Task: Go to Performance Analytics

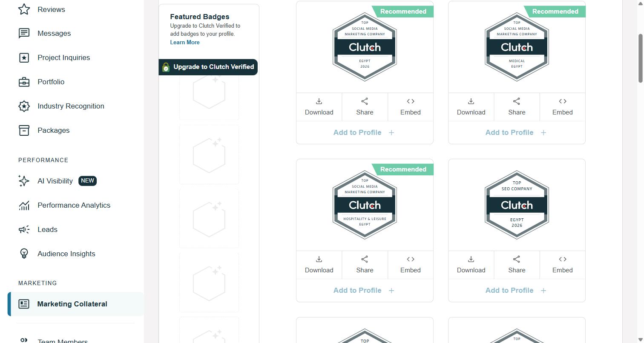Action: [74, 205]
